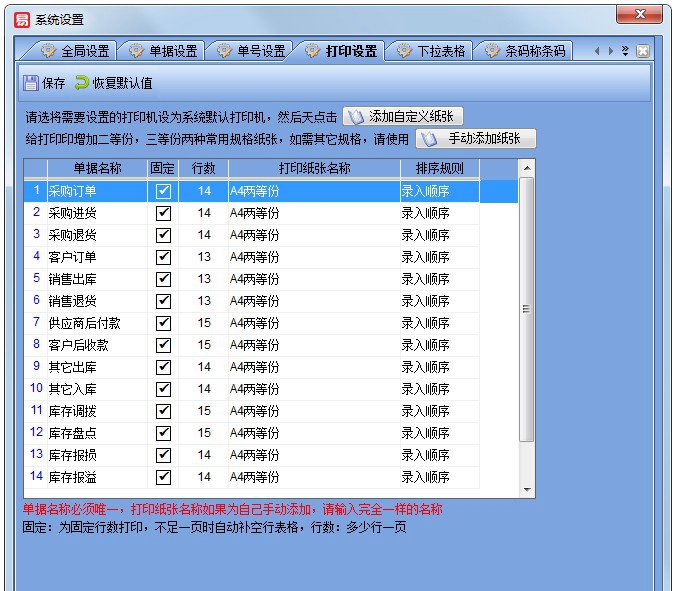Switch to 单号设置 tab

point(252,51)
